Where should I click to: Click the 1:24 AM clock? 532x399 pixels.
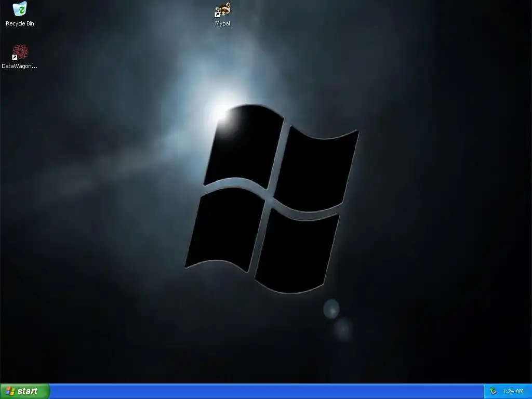513,392
